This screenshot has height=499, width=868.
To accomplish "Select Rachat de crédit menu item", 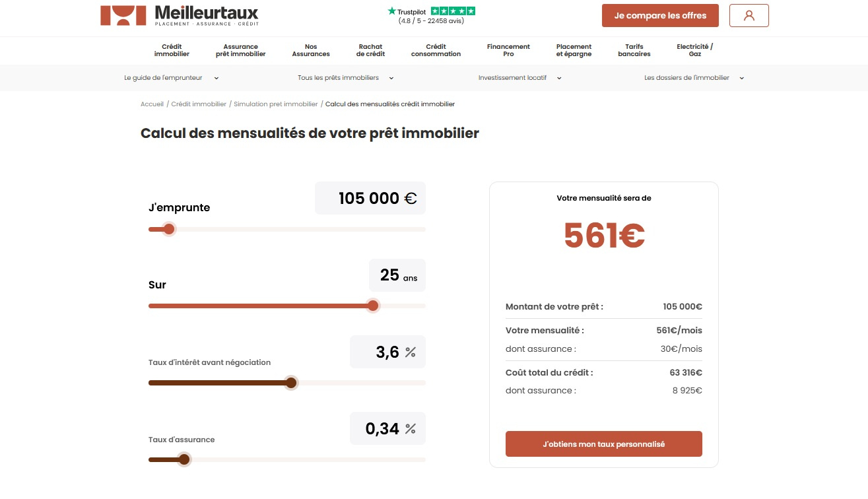I will (370, 50).
